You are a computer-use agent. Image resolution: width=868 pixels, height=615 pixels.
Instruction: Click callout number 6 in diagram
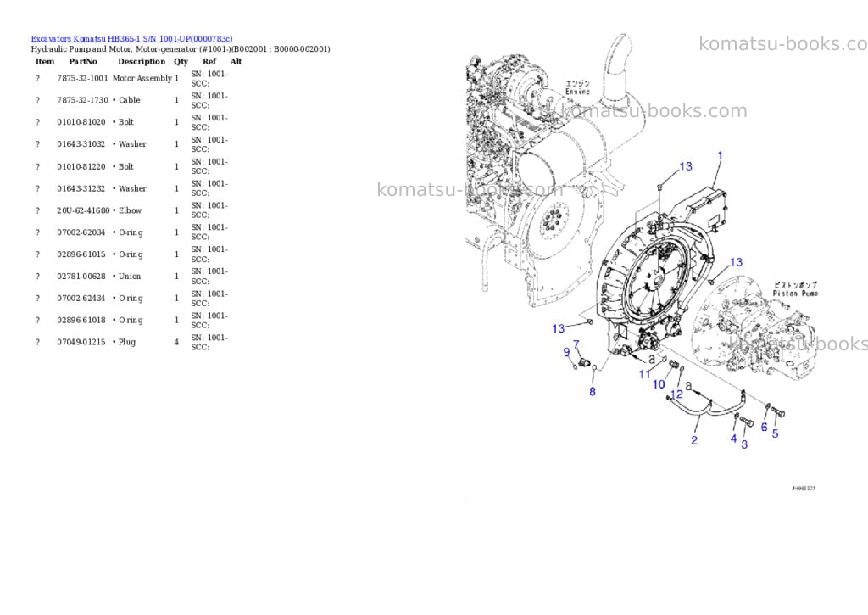(x=764, y=428)
